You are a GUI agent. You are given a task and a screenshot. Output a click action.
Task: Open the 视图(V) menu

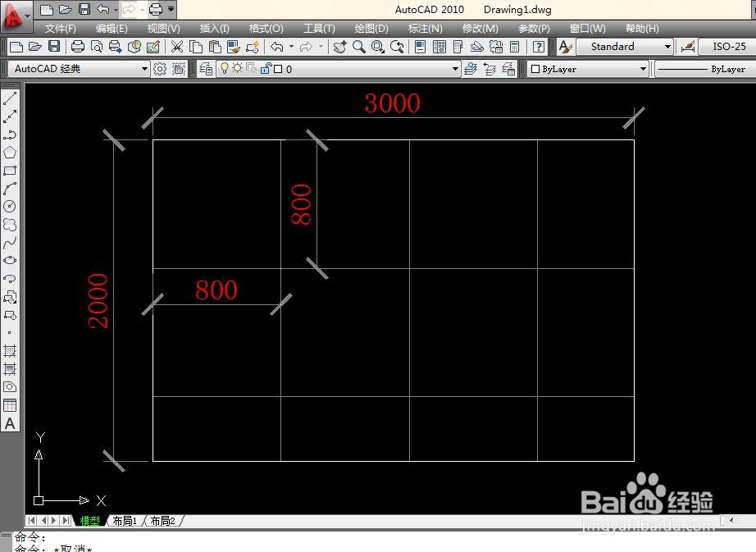pos(163,29)
